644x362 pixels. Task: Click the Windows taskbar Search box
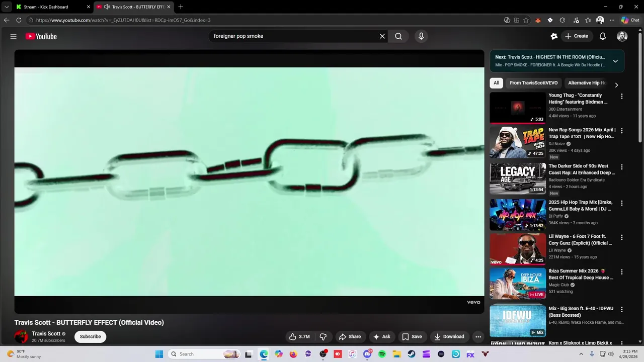pos(204,354)
